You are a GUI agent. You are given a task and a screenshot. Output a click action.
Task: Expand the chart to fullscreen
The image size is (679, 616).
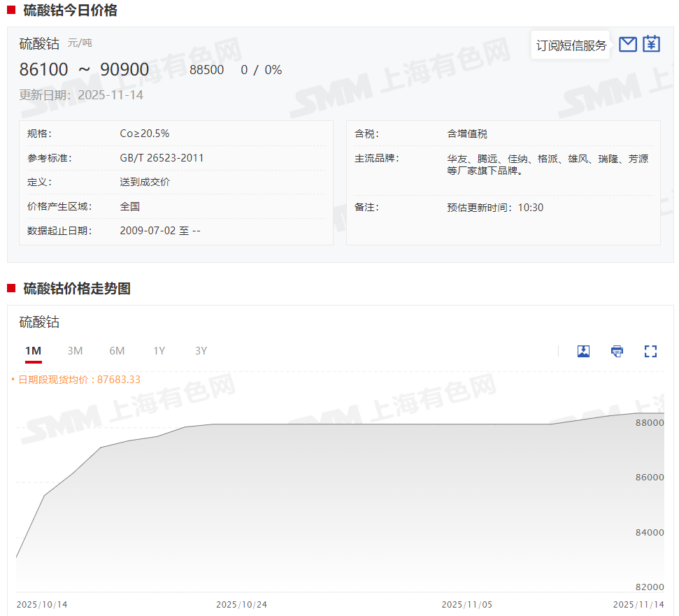pos(650,351)
